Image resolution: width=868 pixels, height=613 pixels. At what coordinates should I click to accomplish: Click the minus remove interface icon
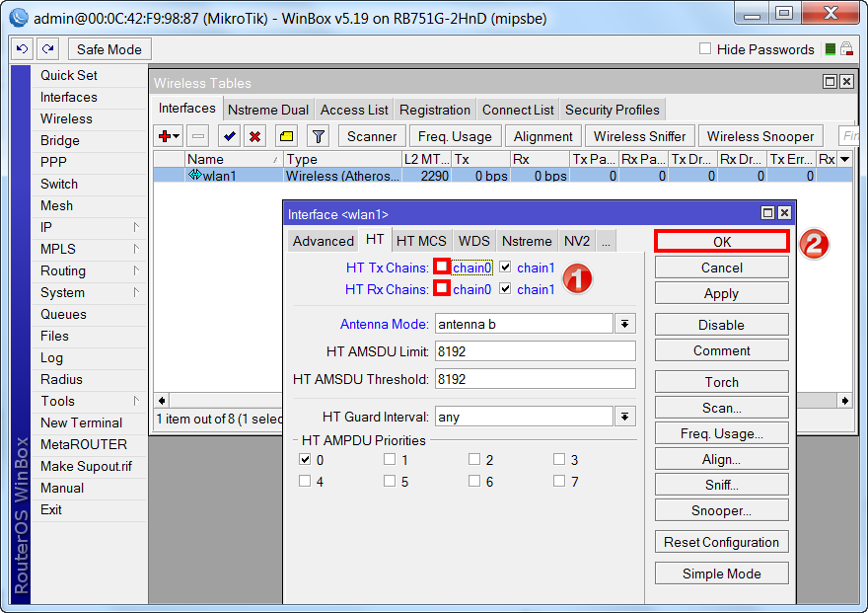(198, 136)
